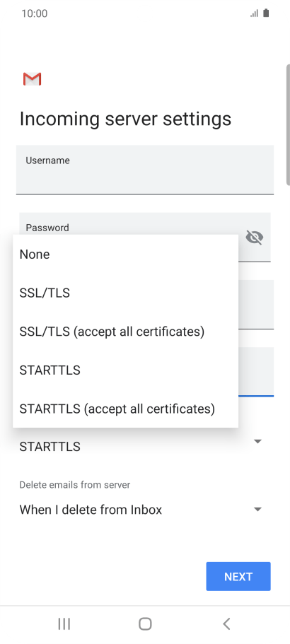Tap the Android back navigation icon
The height and width of the screenshot is (644, 290).
226,624
